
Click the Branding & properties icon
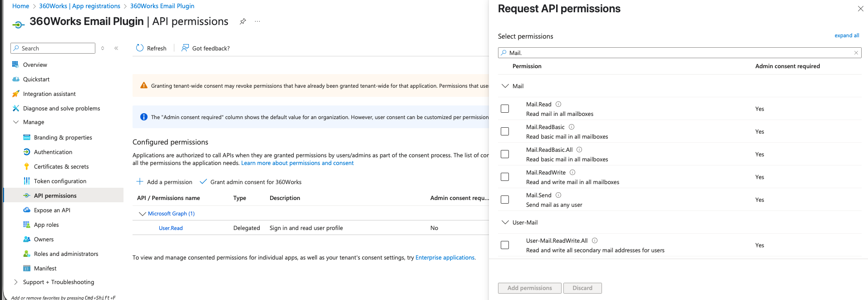coord(26,137)
